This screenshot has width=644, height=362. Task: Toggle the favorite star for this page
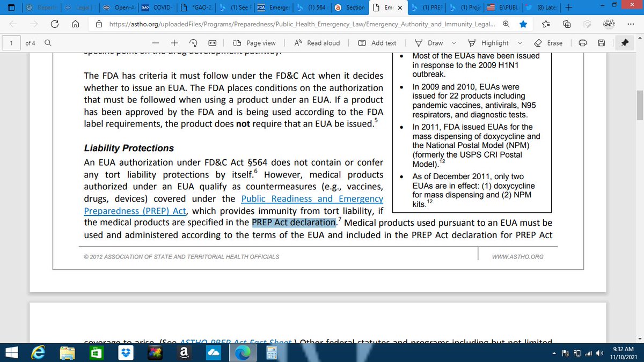point(523,24)
